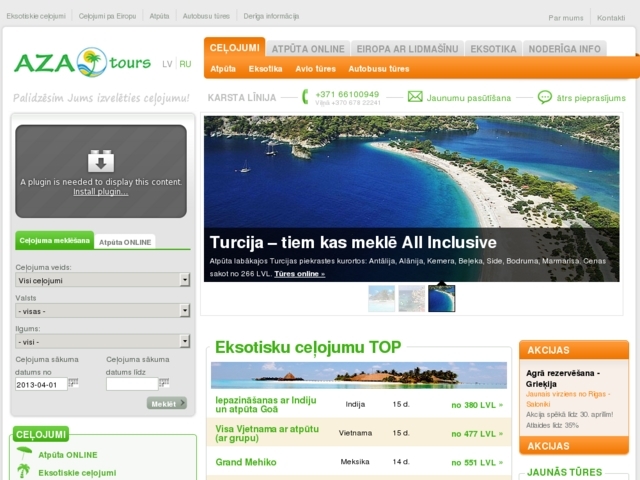640x480 pixels.
Task: Open calendar picker for start date until
Action: [164, 383]
